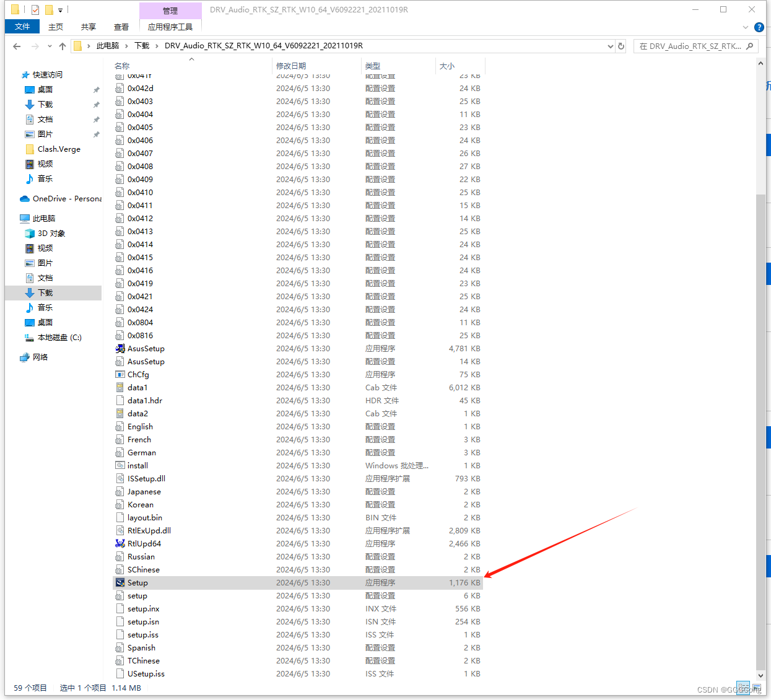Viewport: 771px width, 700px height.
Task: Open Quick Access Toolbar customize dropdown
Action: (x=60, y=10)
